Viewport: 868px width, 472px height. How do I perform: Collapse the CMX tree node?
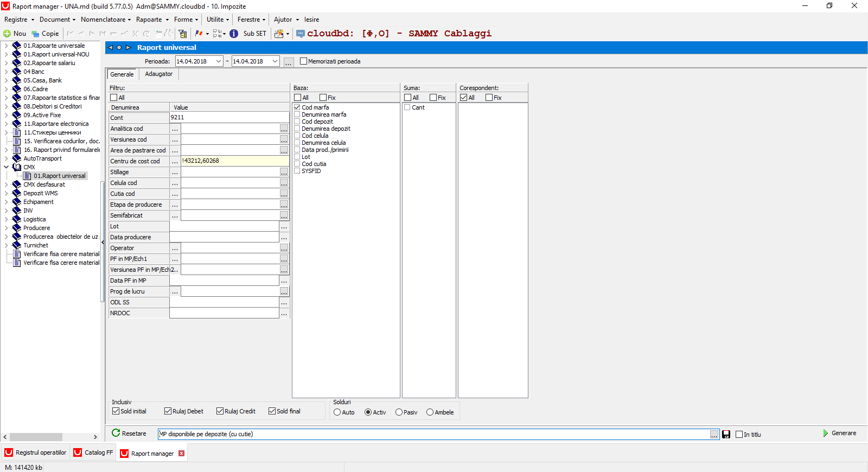coord(6,167)
